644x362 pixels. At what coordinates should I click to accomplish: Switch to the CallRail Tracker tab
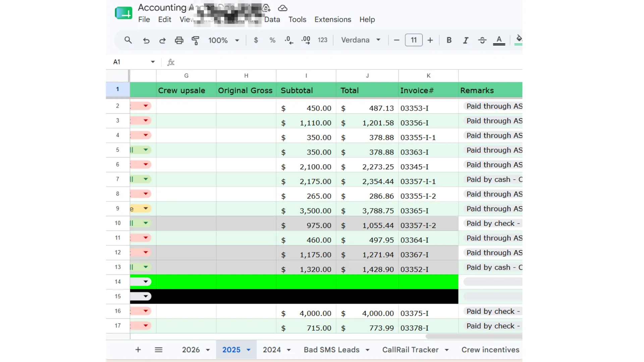[410, 350]
